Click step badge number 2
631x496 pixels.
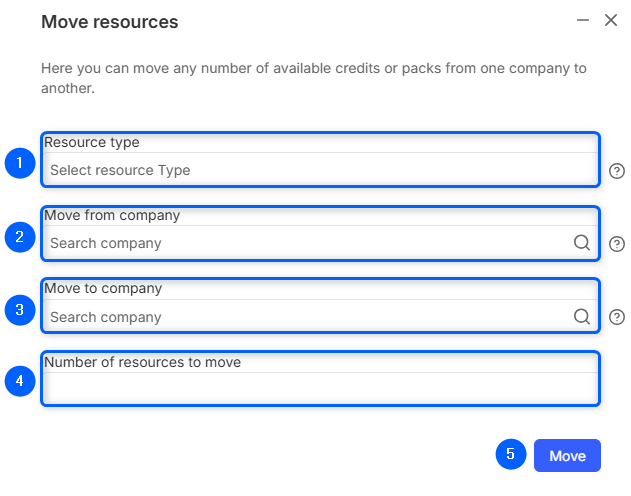[20, 237]
